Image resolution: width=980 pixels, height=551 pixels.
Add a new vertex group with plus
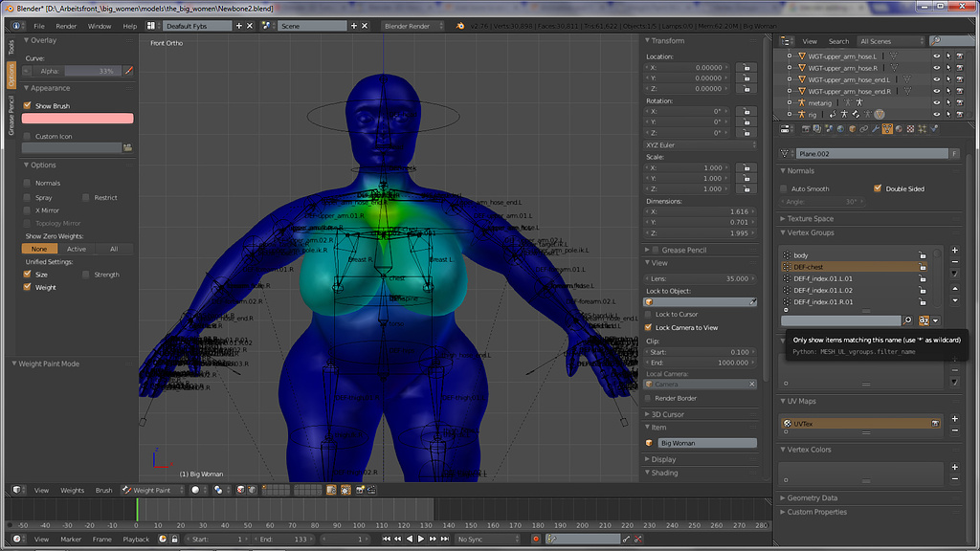tap(954, 251)
